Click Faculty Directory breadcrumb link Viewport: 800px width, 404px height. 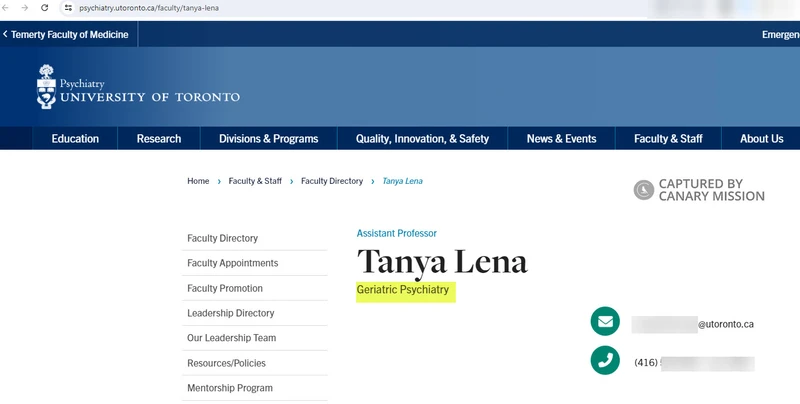(x=332, y=181)
